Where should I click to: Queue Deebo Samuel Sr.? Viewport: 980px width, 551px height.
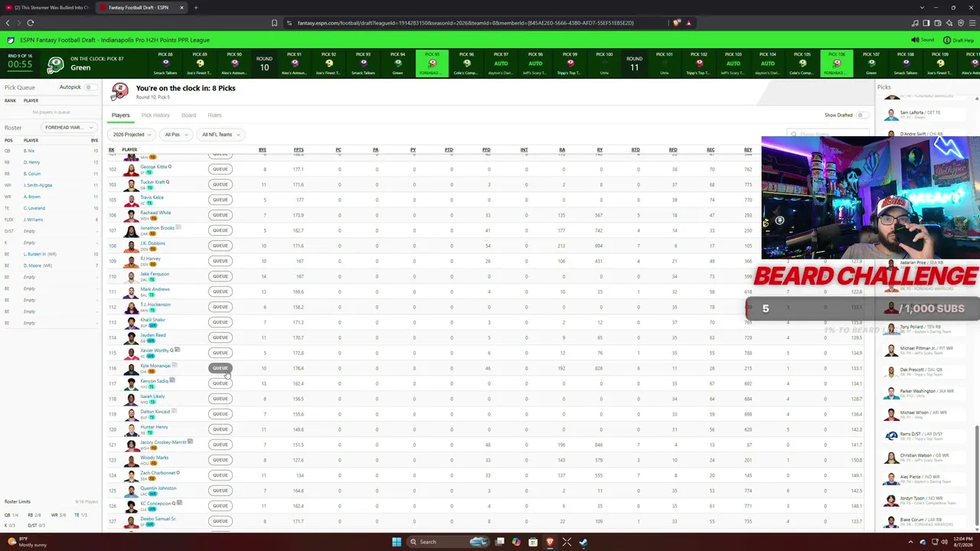pyautogui.click(x=220, y=521)
